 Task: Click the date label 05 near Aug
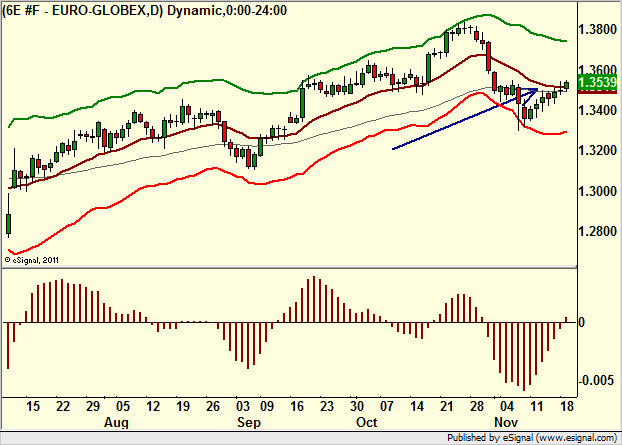pos(123,407)
